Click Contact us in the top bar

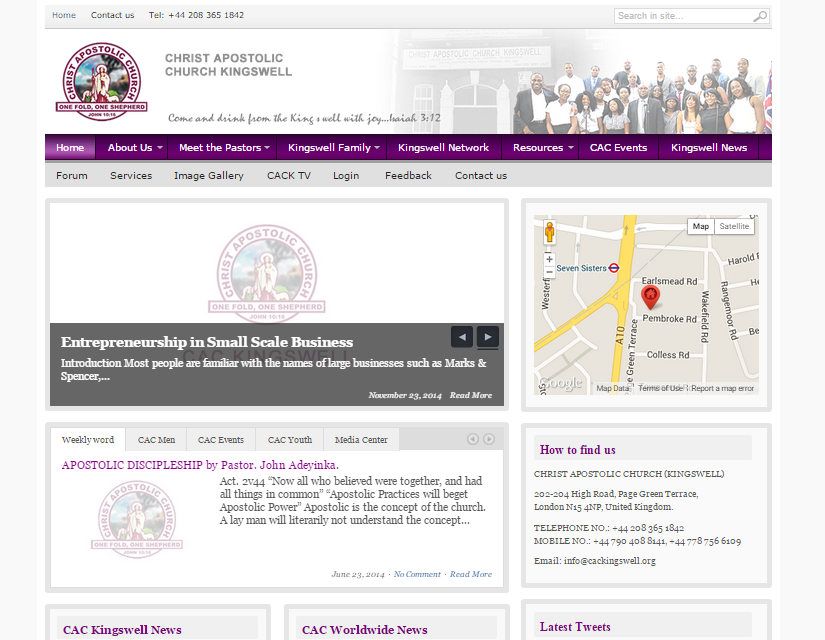[113, 15]
